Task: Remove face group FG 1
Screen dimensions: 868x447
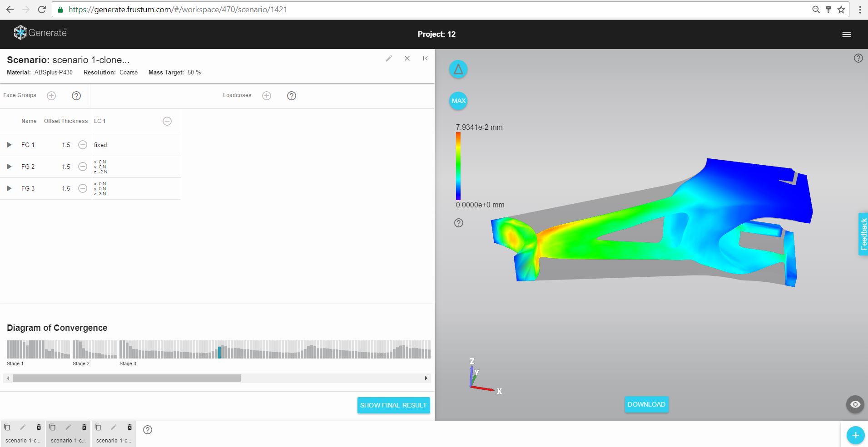Action: (83, 145)
